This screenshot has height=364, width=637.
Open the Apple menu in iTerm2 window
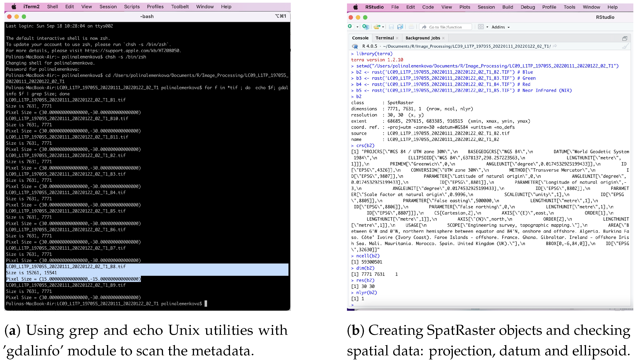14,7
